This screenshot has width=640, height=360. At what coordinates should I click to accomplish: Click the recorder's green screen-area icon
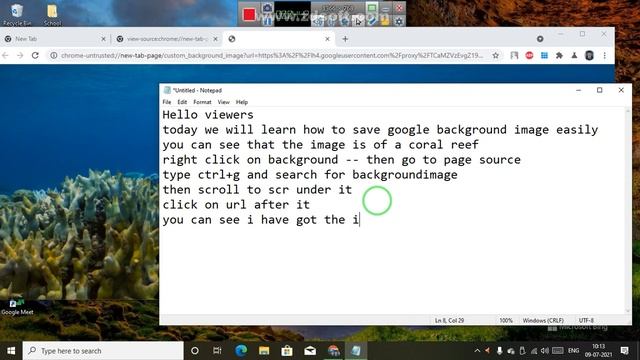(x=371, y=8)
